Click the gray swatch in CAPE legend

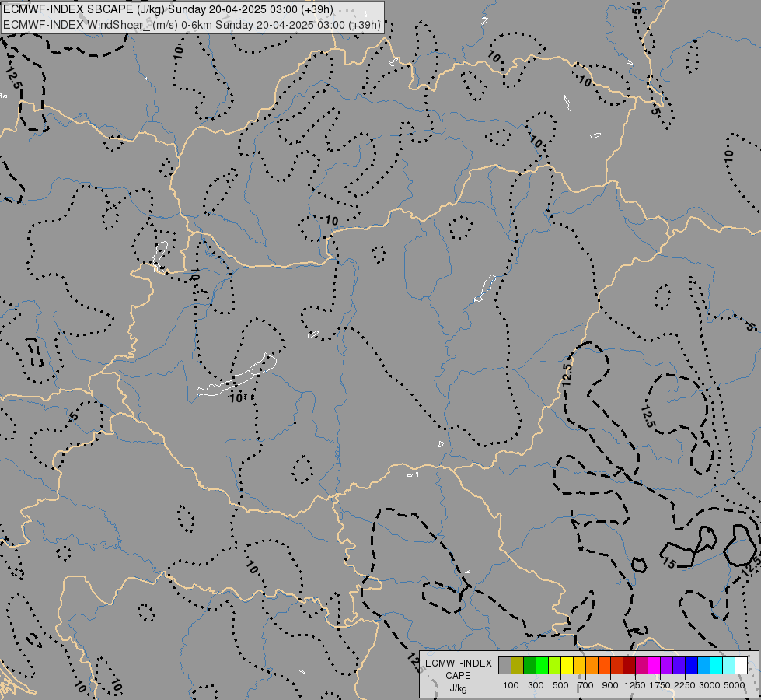tap(504, 666)
